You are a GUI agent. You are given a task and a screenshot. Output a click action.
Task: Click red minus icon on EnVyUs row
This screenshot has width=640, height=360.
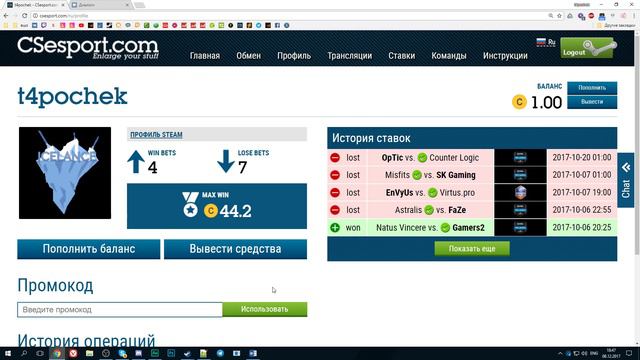click(x=335, y=193)
